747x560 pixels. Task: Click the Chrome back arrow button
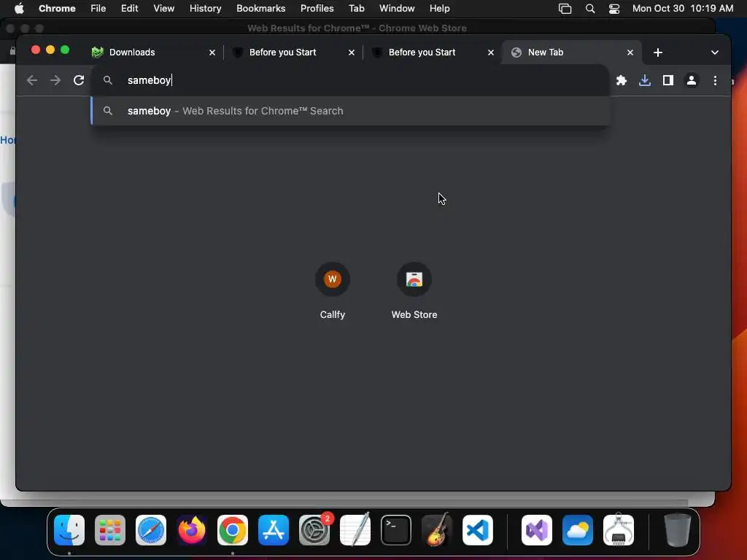pos(32,80)
